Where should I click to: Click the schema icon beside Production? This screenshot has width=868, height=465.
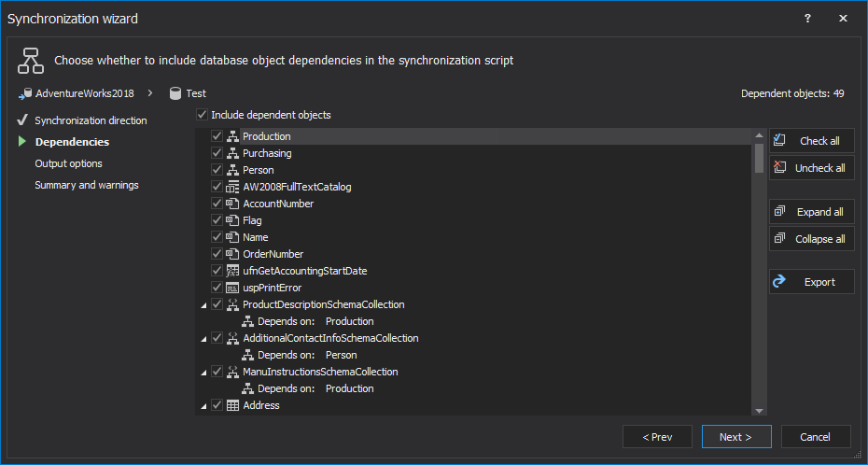(x=233, y=136)
